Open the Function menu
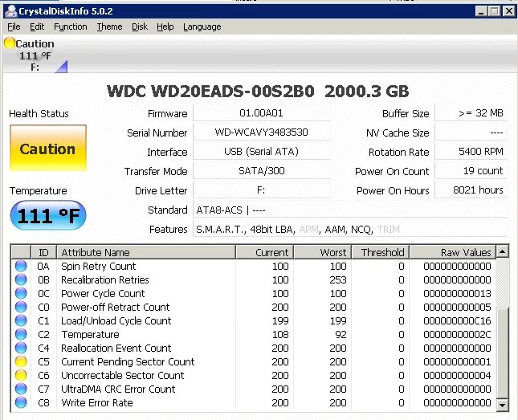Screen dimensions: 518x420 point(71,27)
